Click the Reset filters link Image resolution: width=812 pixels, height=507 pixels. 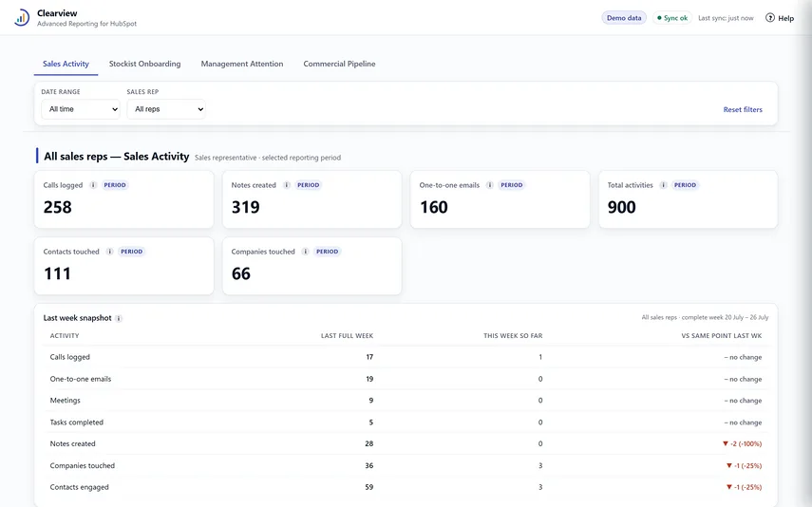[x=743, y=109]
